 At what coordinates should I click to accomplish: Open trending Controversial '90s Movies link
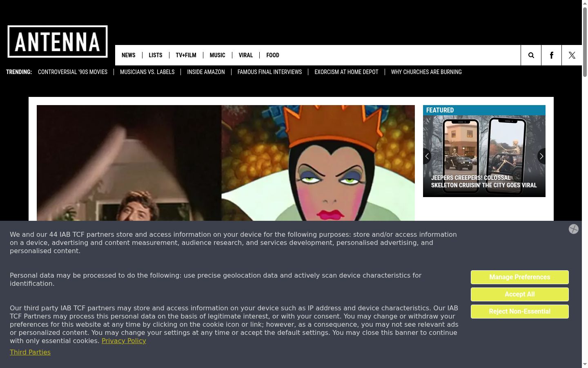73,72
